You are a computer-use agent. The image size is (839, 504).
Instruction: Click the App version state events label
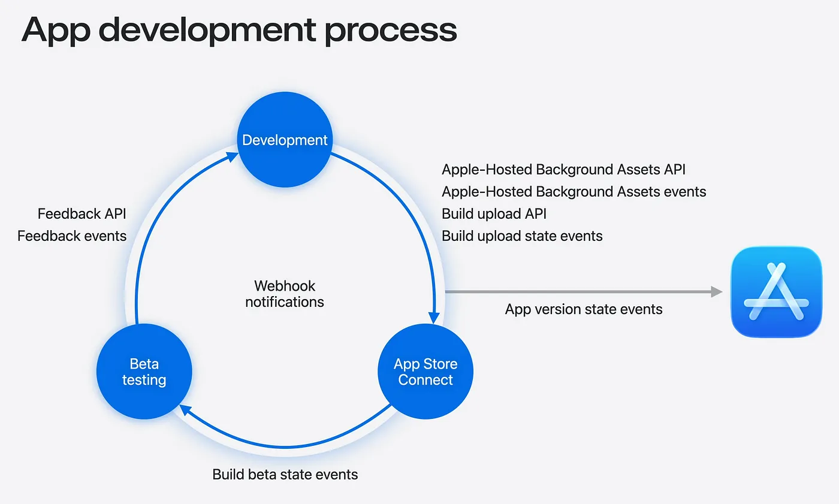[584, 309]
